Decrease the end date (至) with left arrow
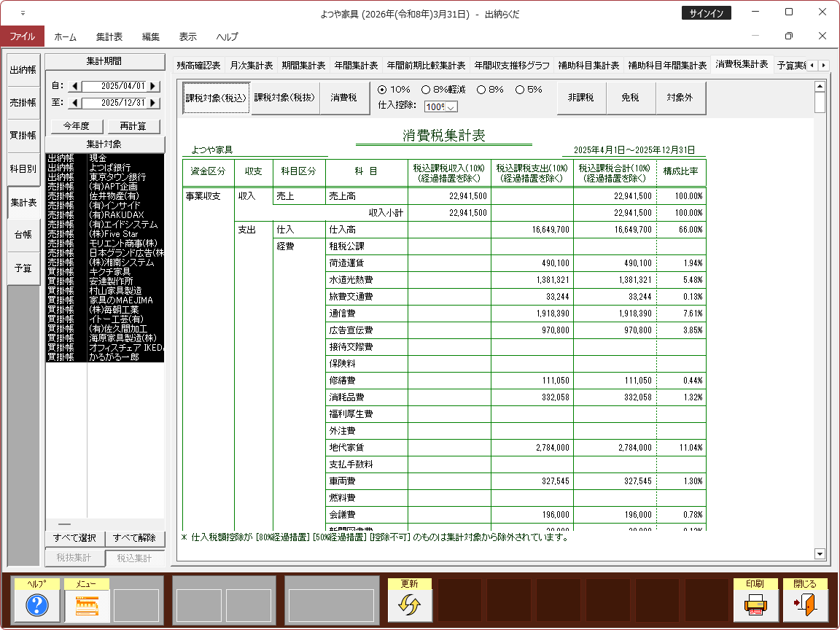The width and height of the screenshot is (840, 630). pyautogui.click(x=74, y=103)
